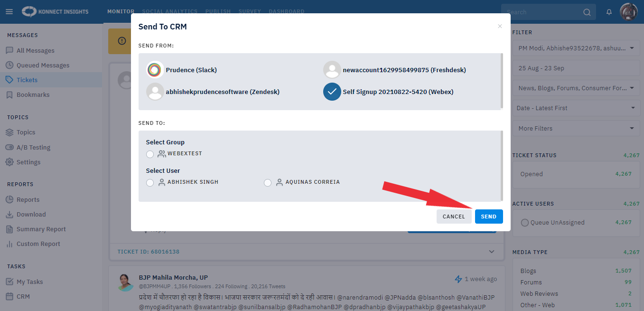Open A/B Testing under Topics

click(33, 147)
